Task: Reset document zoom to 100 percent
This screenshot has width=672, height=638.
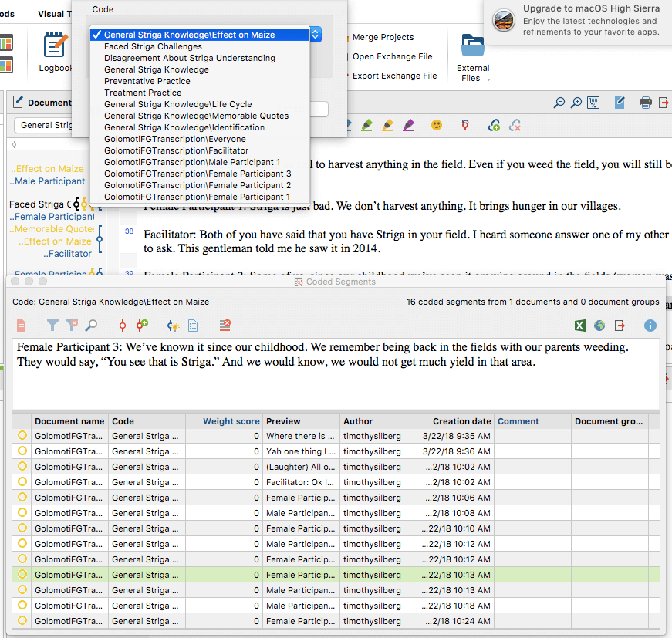Action: (593, 103)
